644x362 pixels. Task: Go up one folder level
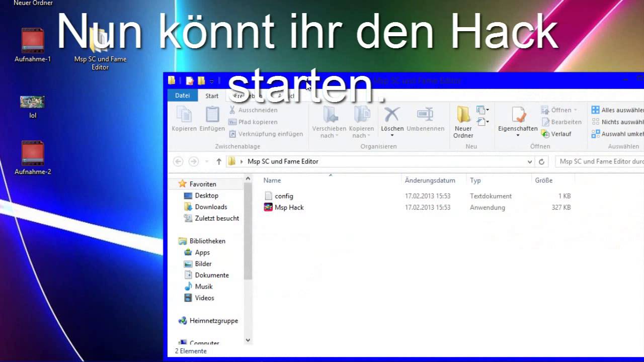tap(219, 161)
